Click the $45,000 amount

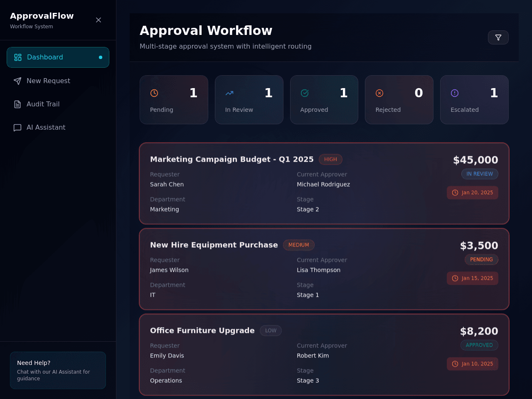(475, 160)
